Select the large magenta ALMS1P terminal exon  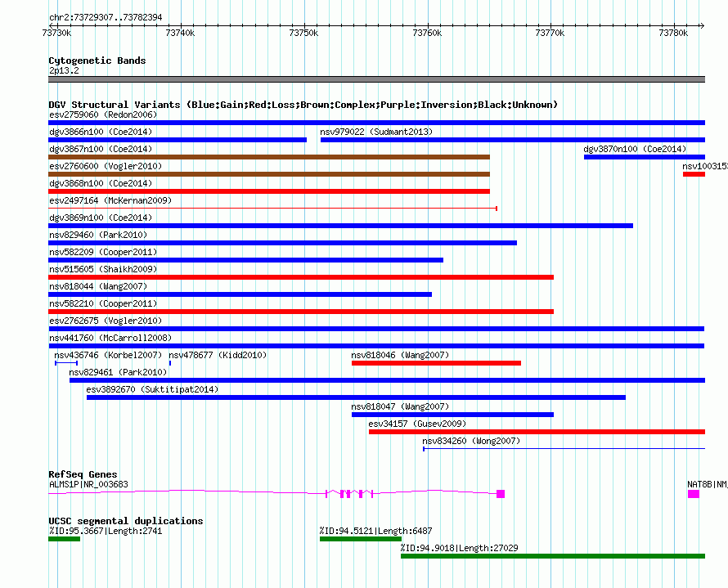click(501, 494)
